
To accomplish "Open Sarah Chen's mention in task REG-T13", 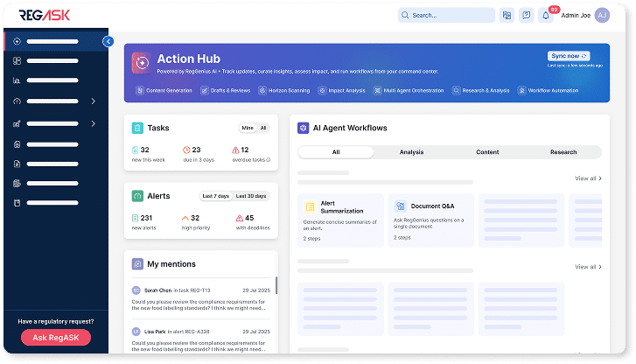I will point(201,298).
